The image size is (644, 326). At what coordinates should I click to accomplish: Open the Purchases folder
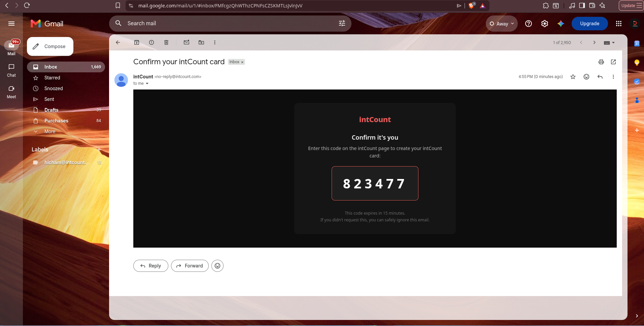click(66, 121)
